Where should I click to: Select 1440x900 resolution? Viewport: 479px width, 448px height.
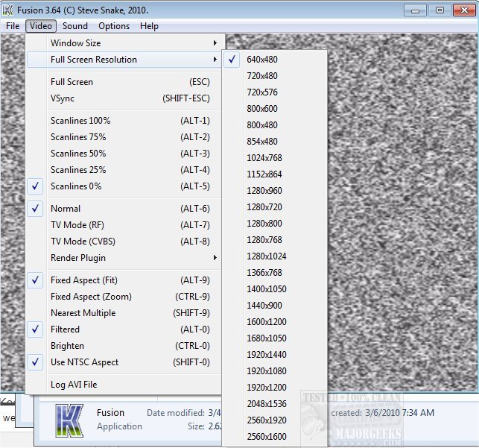[x=275, y=306]
